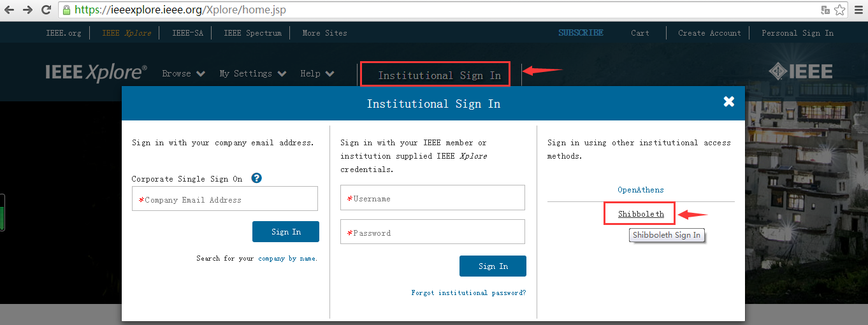The width and height of the screenshot is (868, 325).
Task: Choose the Shibboleth sign in link
Action: 640,214
